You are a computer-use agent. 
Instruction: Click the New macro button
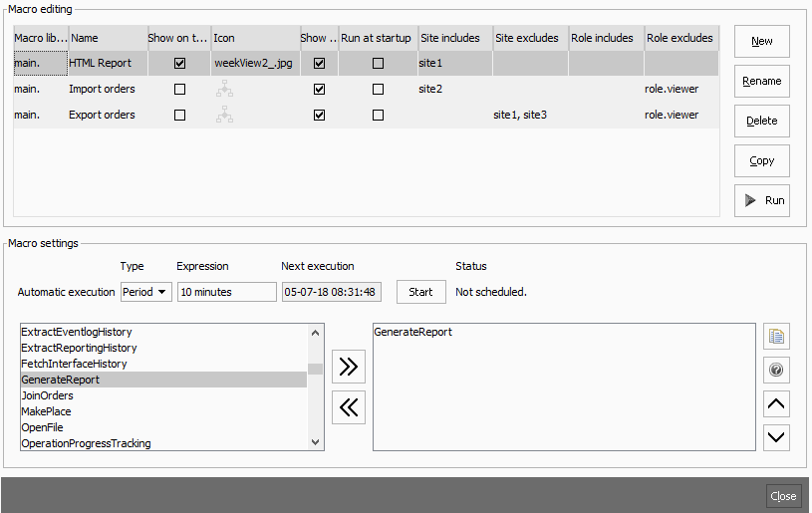click(761, 41)
